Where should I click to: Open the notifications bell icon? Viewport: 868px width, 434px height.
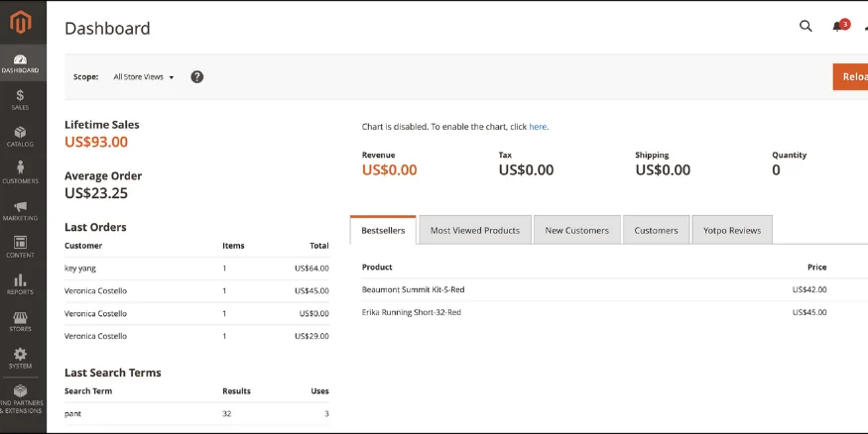[x=837, y=27]
